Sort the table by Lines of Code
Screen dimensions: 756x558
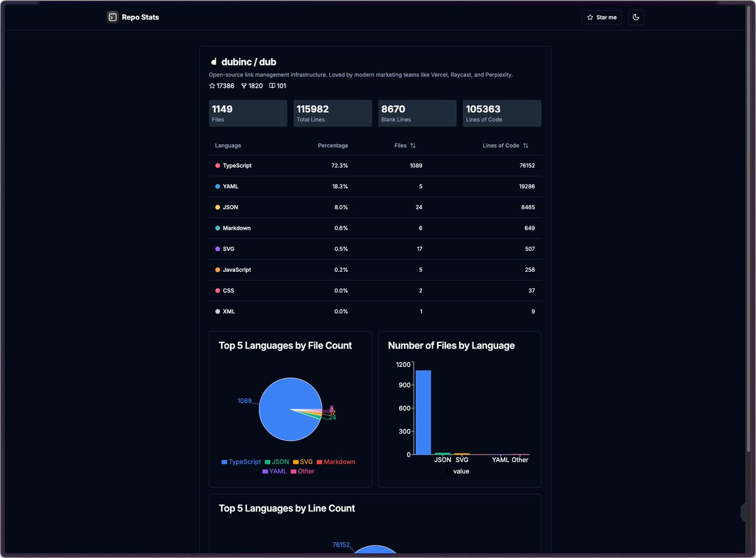pyautogui.click(x=506, y=146)
